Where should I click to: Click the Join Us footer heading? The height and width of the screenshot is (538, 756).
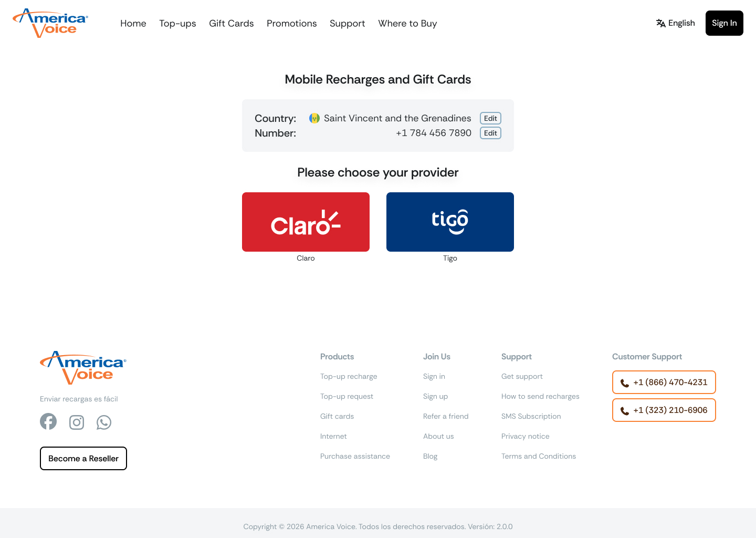tap(437, 356)
